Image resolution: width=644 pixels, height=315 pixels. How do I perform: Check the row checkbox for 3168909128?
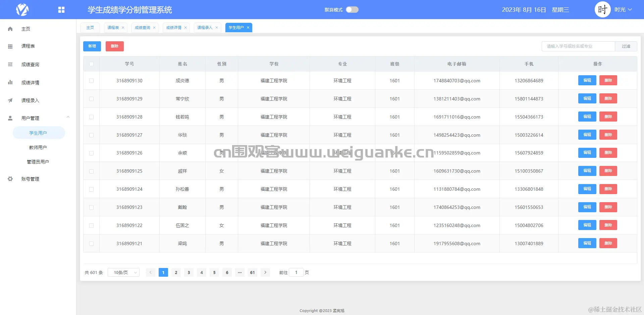[91, 117]
